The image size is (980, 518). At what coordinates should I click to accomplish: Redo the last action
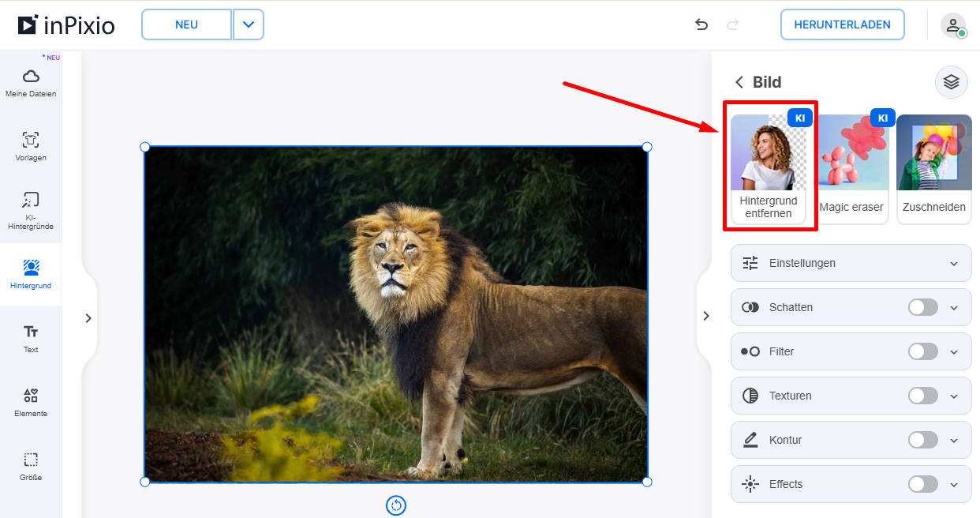[x=733, y=24]
